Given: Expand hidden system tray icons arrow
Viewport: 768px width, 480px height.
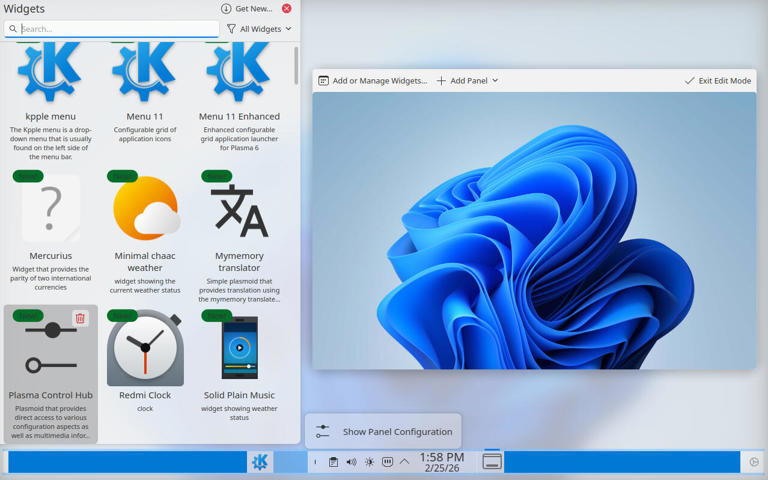Looking at the screenshot, I should coord(405,461).
